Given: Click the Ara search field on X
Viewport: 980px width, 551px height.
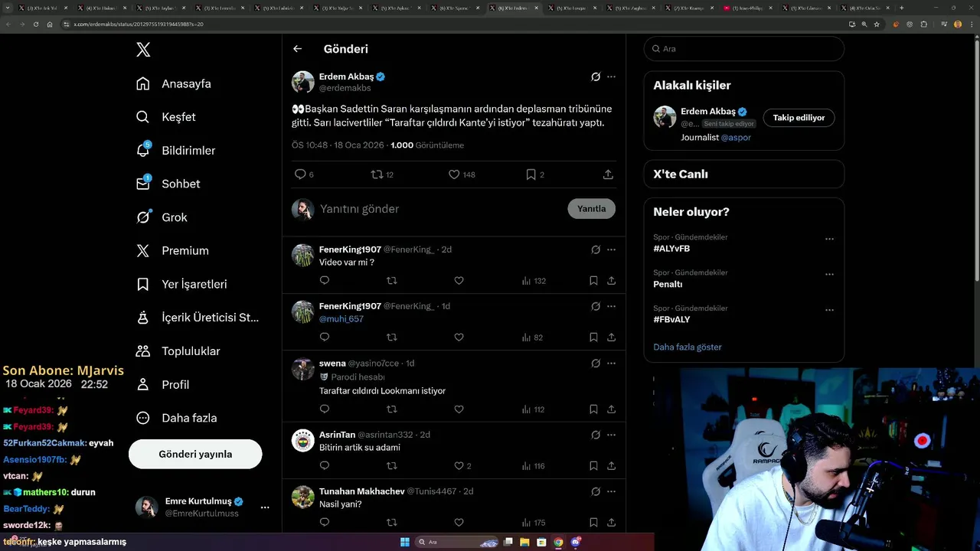Looking at the screenshot, I should click(743, 48).
